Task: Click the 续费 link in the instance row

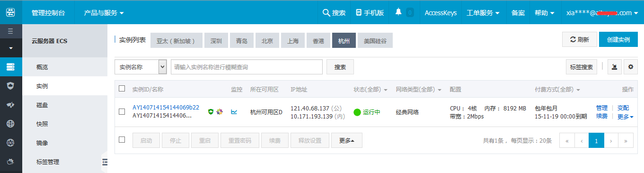Action: [602, 116]
